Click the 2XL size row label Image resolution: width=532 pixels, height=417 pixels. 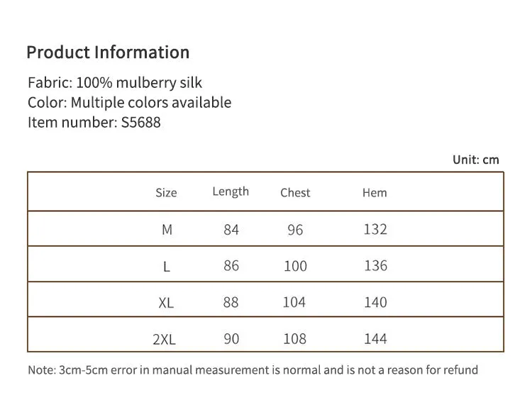165,339
